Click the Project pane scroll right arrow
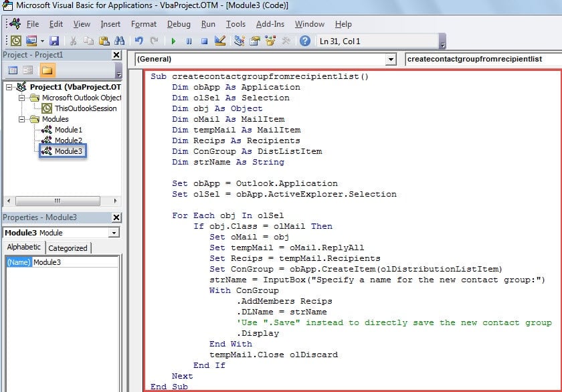The image size is (562, 392). [x=115, y=201]
